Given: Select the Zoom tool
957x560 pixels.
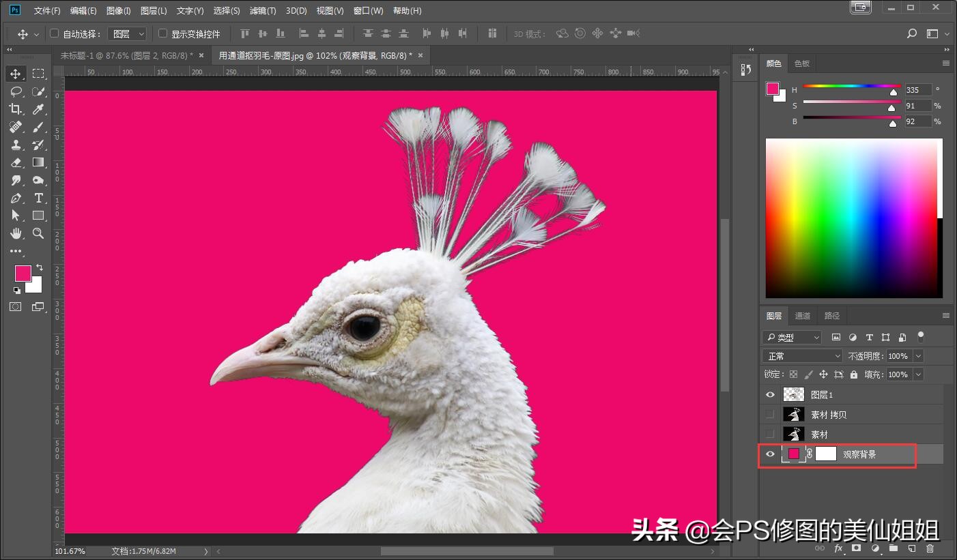Looking at the screenshot, I should coord(38,233).
